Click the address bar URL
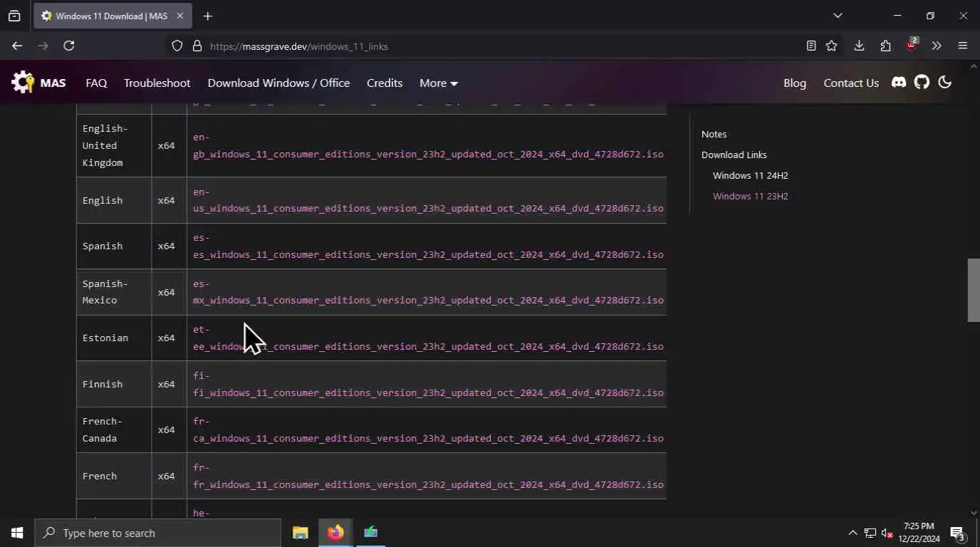 pyautogui.click(x=299, y=46)
